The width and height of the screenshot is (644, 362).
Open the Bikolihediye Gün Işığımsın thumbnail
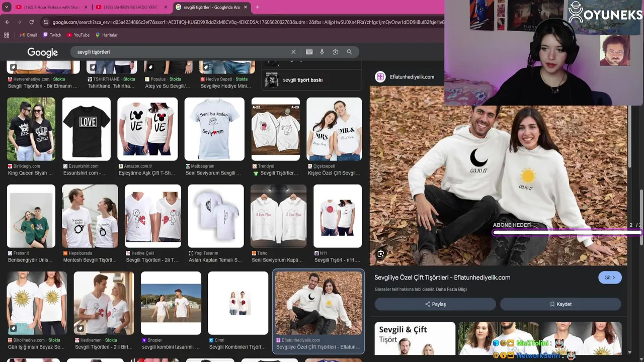click(37, 303)
